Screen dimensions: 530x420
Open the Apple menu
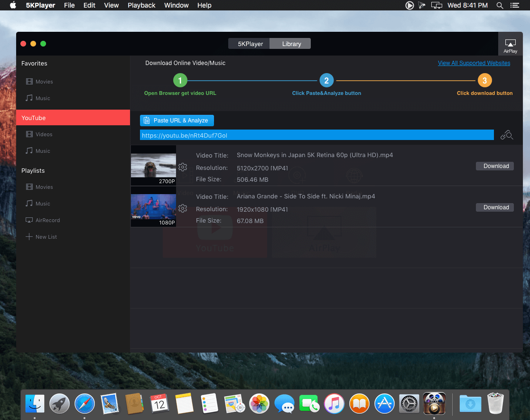[13, 5]
